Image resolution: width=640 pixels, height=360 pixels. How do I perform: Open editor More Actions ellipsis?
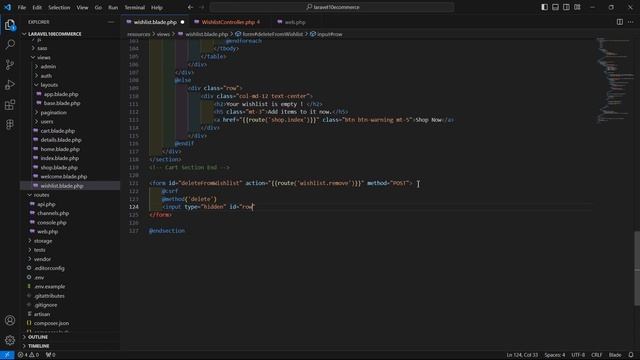coord(631,22)
